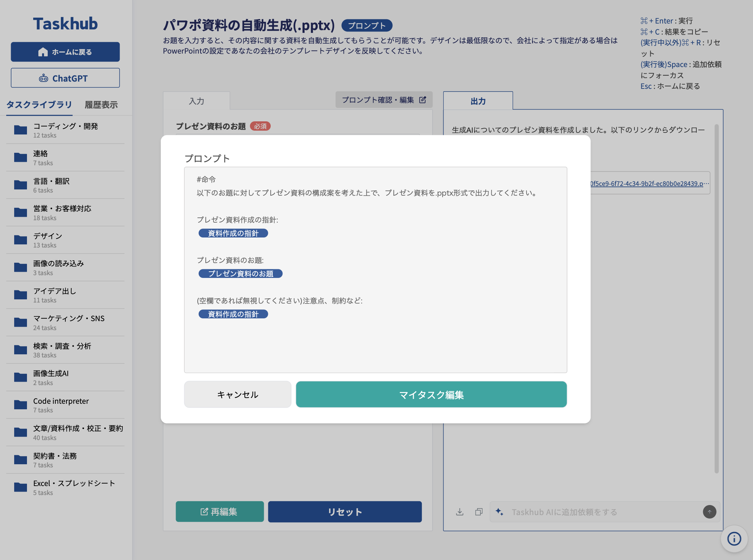Click the マイタスク編集 button
This screenshot has height=560, width=753.
pos(431,394)
